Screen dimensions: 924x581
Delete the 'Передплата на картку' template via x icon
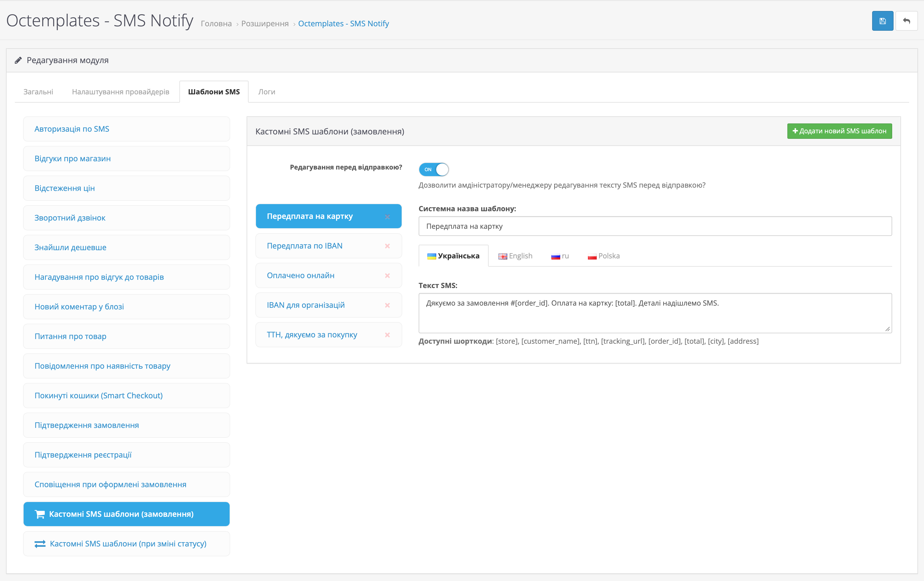[387, 217]
